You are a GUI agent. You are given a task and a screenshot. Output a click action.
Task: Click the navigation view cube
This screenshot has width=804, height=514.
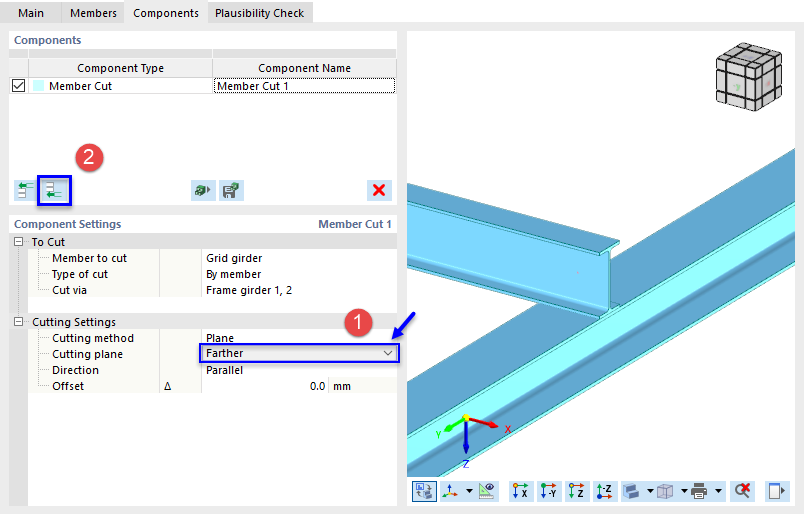[749, 76]
